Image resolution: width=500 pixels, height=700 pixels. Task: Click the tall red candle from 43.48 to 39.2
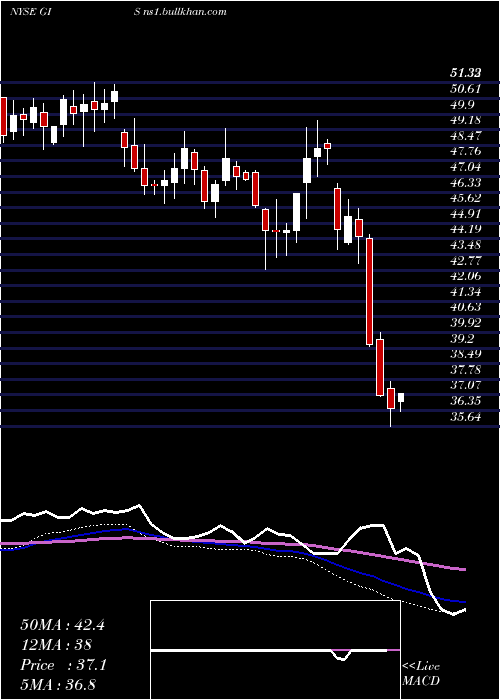click(370, 292)
